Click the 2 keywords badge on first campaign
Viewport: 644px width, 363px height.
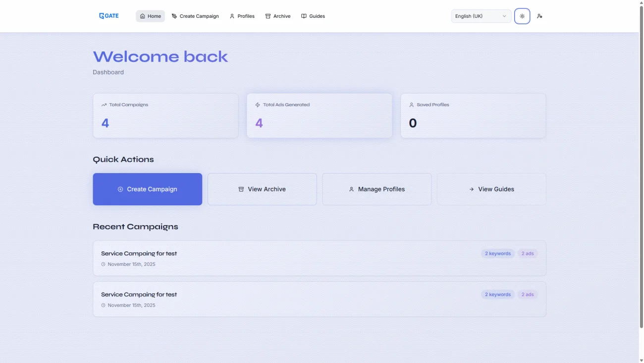pyautogui.click(x=497, y=253)
